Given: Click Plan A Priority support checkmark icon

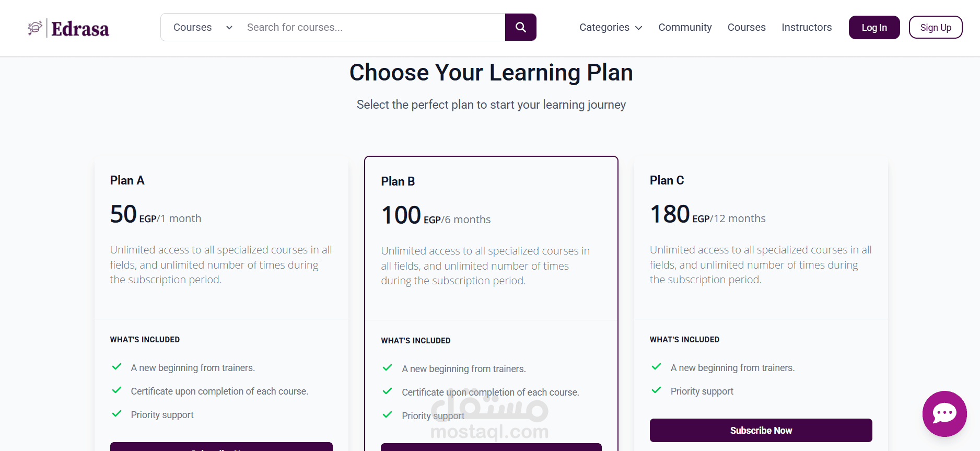Looking at the screenshot, I should 117,414.
